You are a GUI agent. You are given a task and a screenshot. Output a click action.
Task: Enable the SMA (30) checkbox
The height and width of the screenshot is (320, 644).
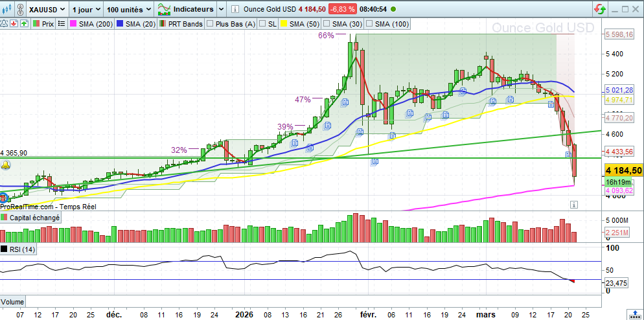[328, 24]
